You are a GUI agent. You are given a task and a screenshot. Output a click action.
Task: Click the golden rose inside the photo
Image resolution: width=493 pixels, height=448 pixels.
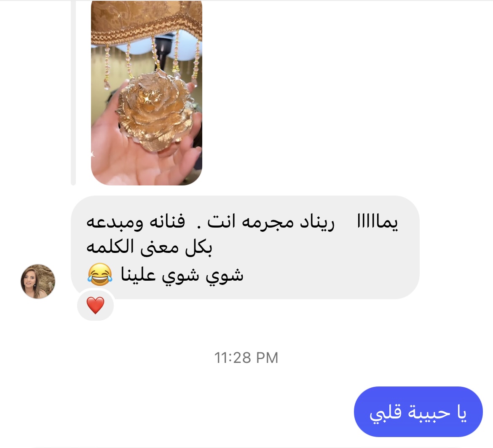click(155, 110)
